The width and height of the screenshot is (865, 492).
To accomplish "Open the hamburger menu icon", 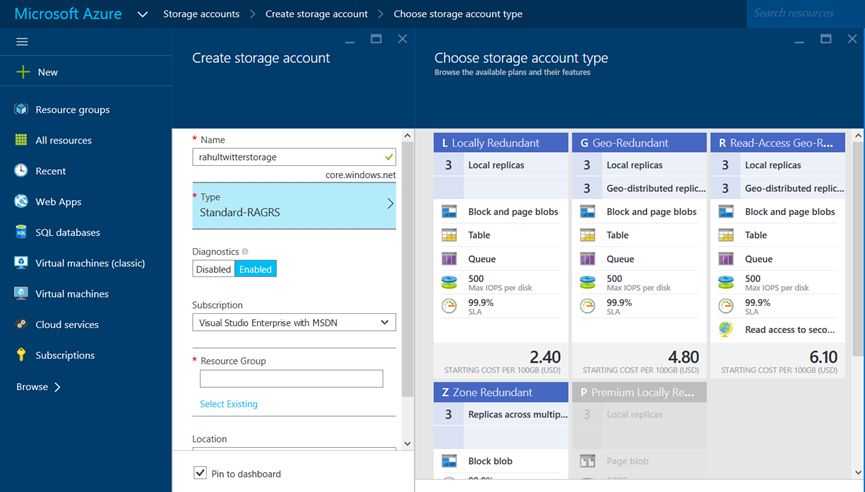I will (22, 42).
